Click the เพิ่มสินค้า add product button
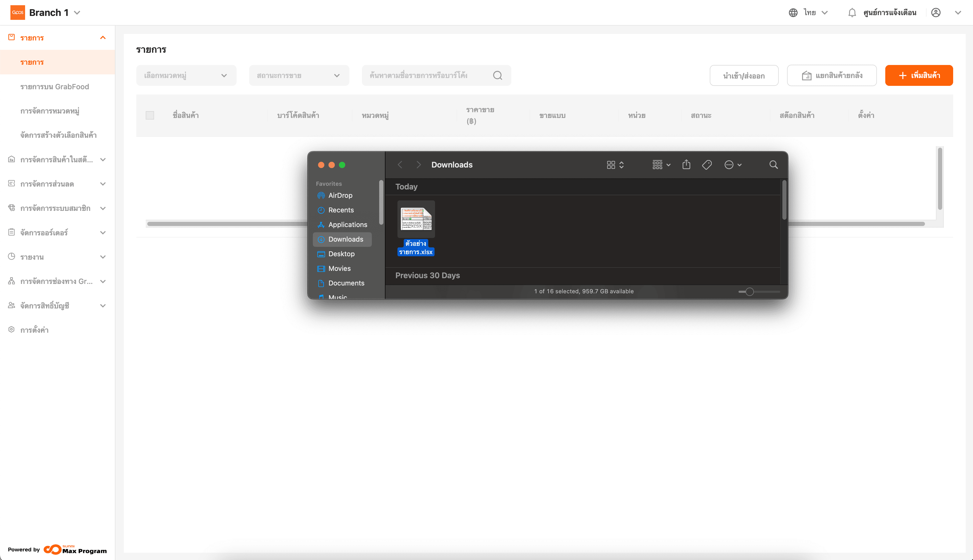973x560 pixels. (x=919, y=75)
